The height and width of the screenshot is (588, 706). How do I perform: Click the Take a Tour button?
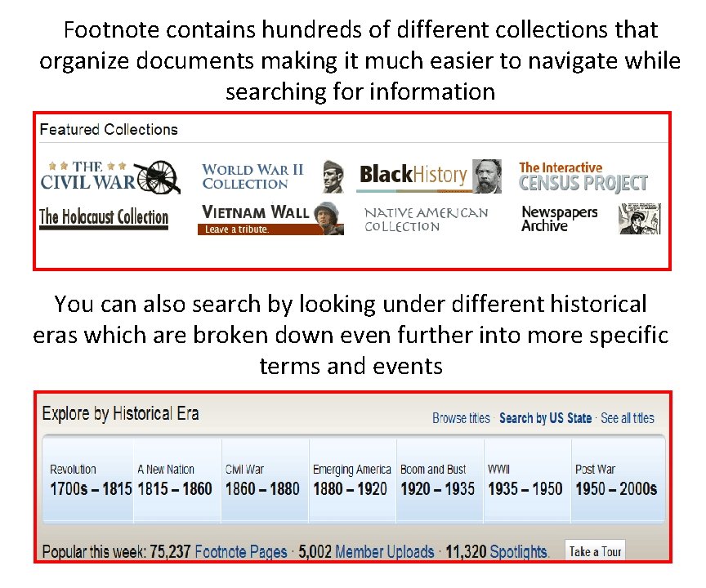point(595,551)
